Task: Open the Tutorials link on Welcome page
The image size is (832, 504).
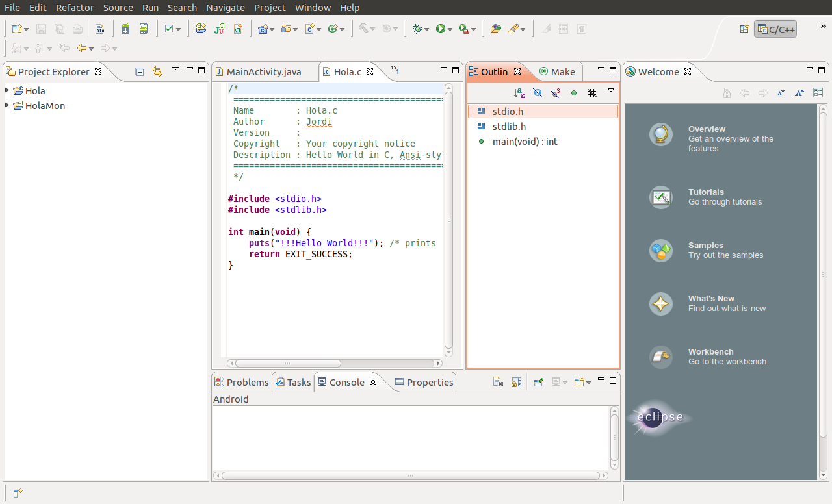Action: (x=706, y=192)
